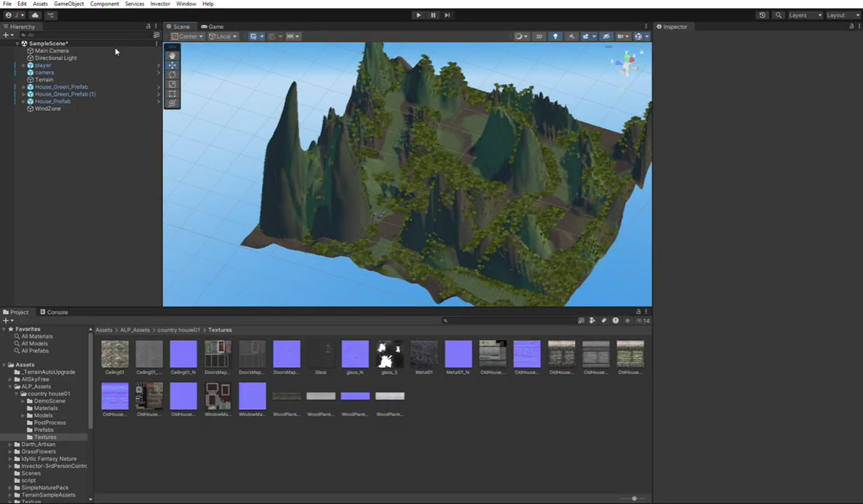Select the Rotate tool in Scene toolbar
Viewport: 863px width, 504px height.
pos(172,75)
